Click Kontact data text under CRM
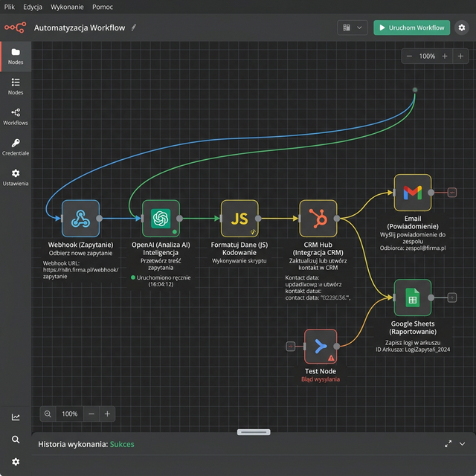 (318, 288)
